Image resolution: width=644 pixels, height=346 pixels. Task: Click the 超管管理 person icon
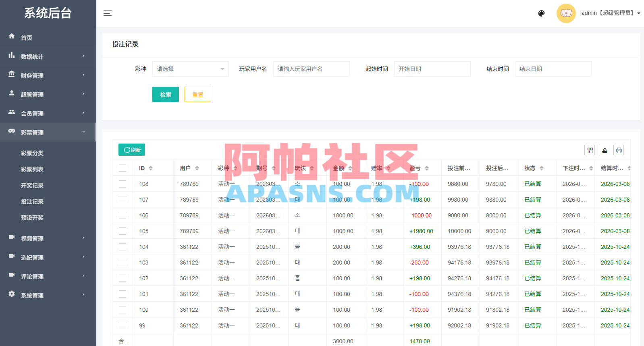click(x=12, y=93)
